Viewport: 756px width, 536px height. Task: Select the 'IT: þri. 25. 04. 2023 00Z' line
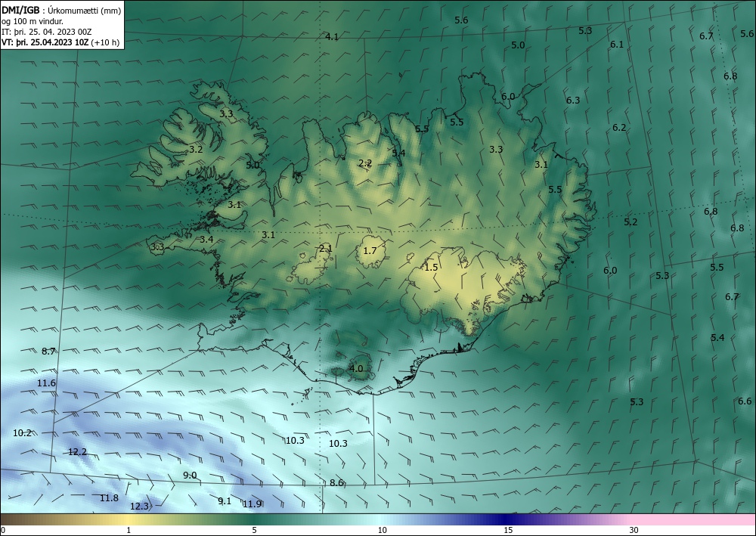(47, 32)
